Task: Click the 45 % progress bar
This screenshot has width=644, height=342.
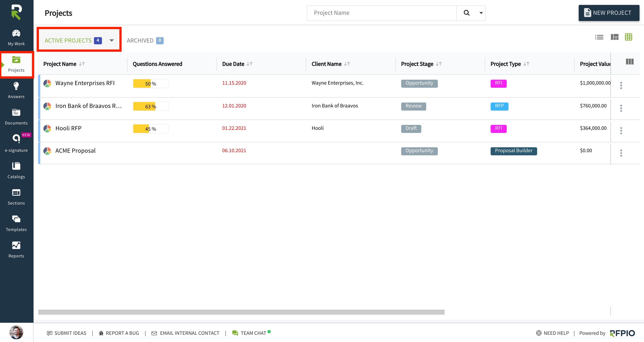Action: click(150, 129)
